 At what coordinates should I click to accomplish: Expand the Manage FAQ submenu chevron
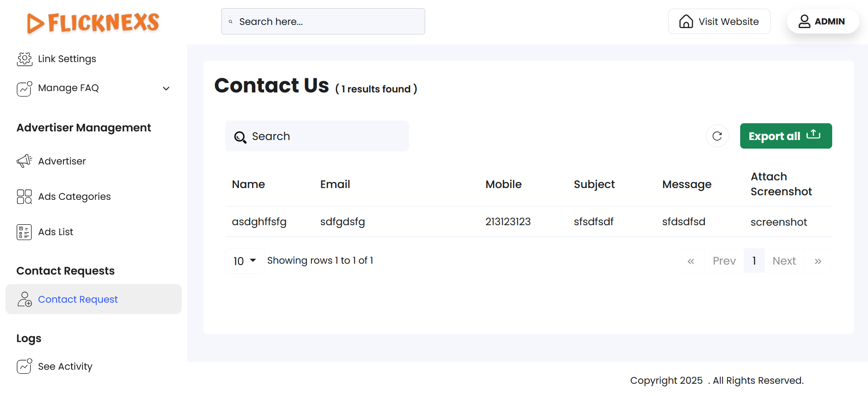pos(166,88)
